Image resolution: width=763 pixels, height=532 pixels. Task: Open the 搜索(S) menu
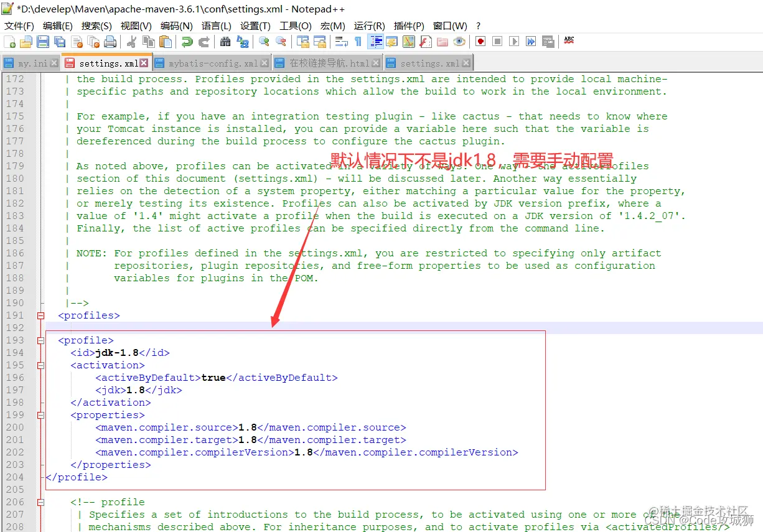[96, 26]
